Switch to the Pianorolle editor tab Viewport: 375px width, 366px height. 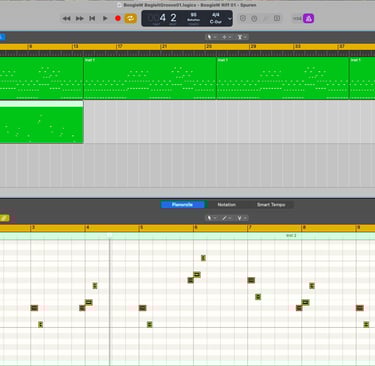tap(182, 205)
